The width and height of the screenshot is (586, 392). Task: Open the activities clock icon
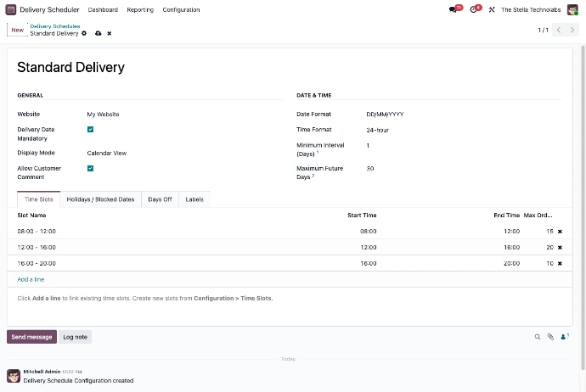point(475,9)
